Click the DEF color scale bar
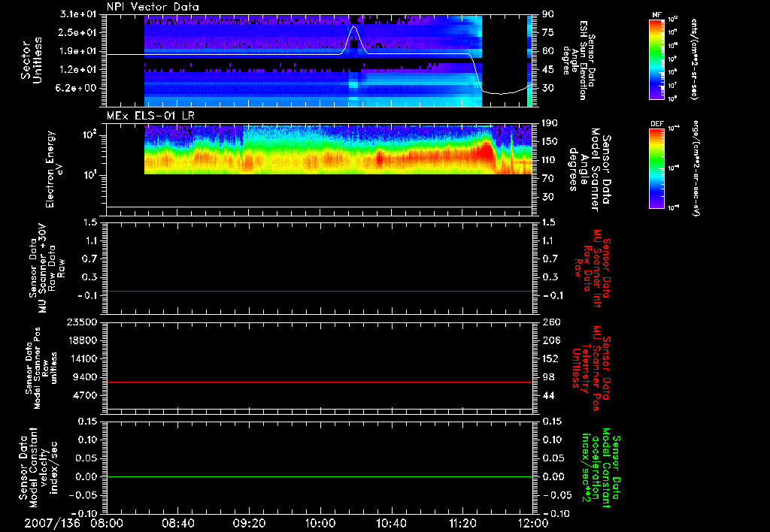 pyautogui.click(x=656, y=168)
